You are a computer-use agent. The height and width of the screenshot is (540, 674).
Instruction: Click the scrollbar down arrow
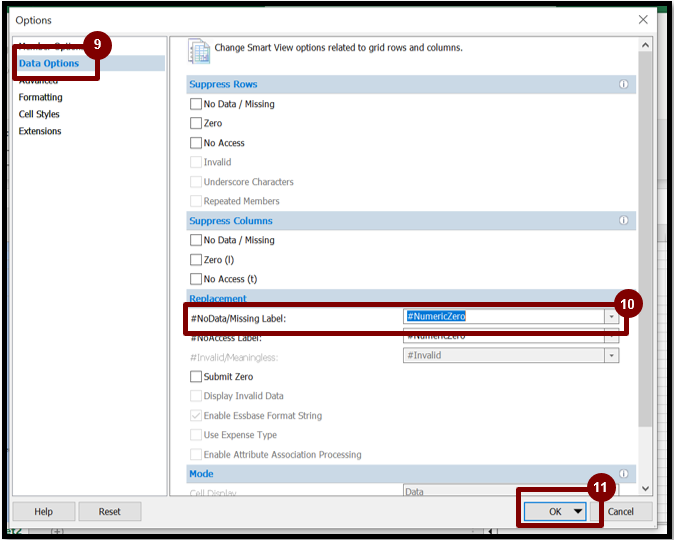coord(645,488)
